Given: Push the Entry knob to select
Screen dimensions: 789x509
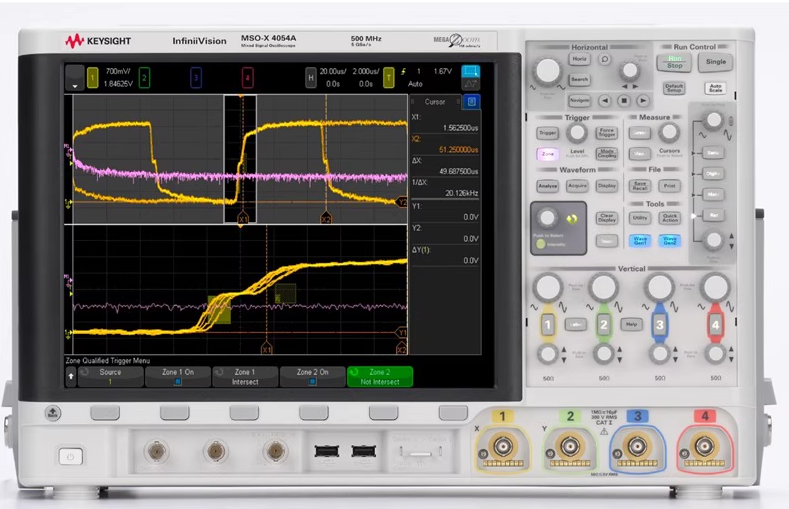Looking at the screenshot, I should pyautogui.click(x=546, y=218).
